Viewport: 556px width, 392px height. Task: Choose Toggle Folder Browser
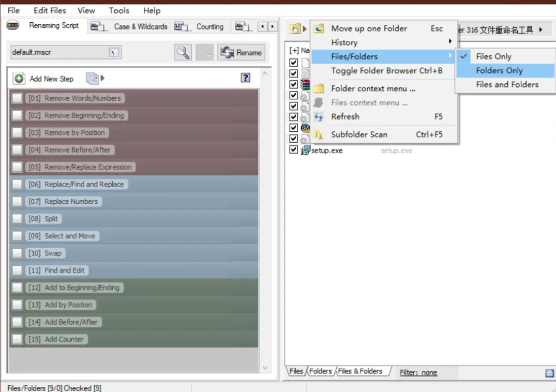tap(384, 70)
